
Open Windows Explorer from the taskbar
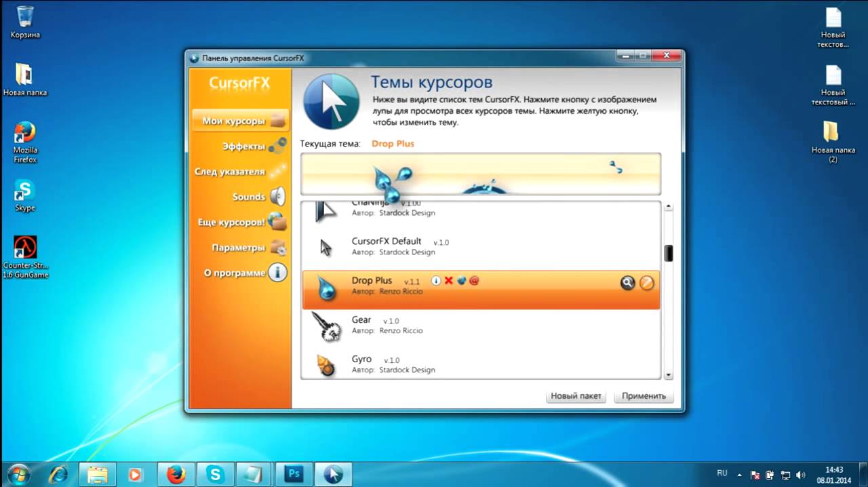point(98,473)
